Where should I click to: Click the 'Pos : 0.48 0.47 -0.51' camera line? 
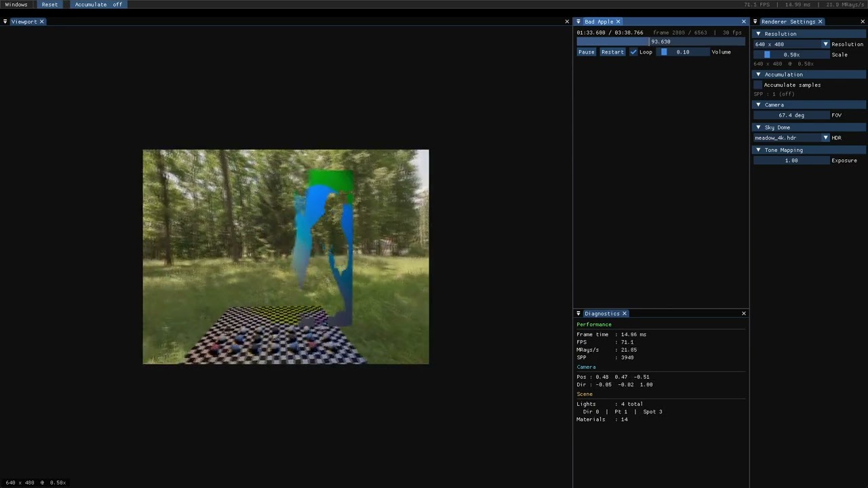coord(613,377)
